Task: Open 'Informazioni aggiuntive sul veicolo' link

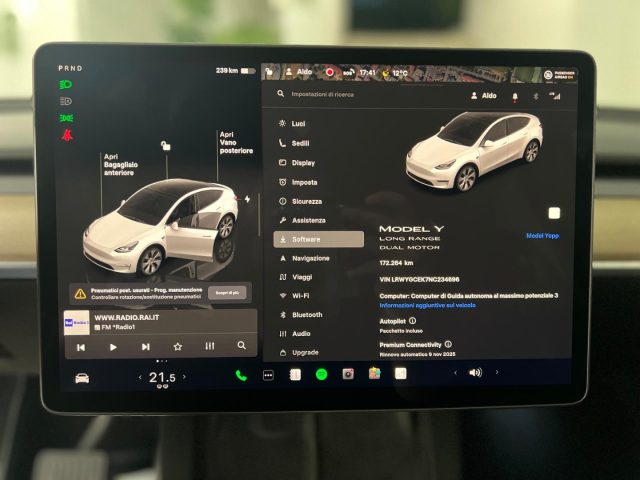Action: pyautogui.click(x=427, y=305)
